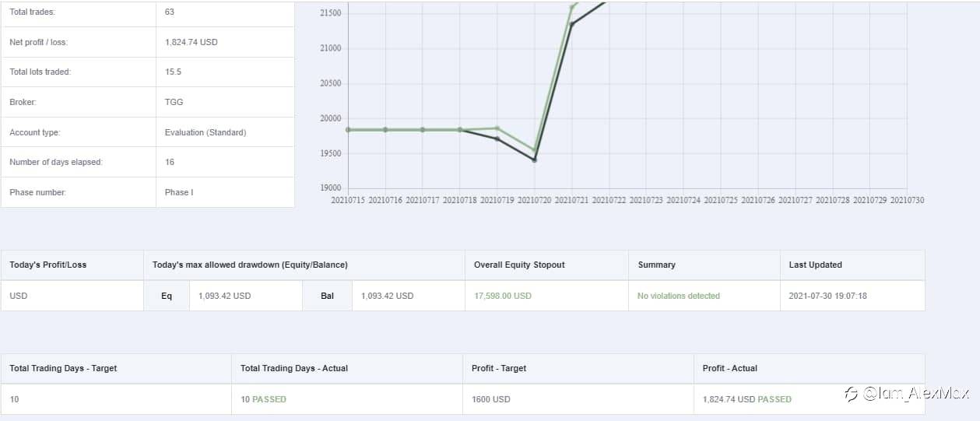Click the trading days target value 10
The image size is (980, 421).
click(x=15, y=399)
